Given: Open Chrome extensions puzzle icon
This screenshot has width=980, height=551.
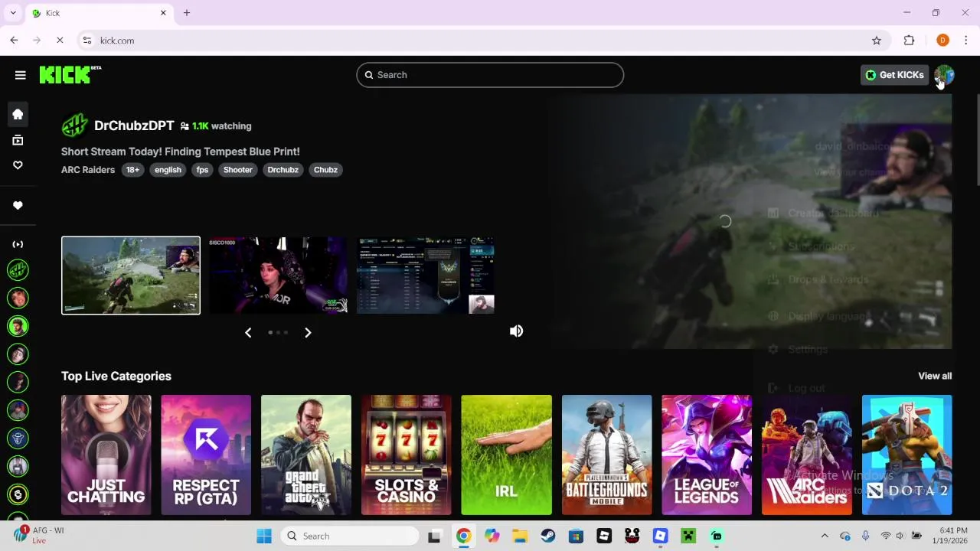Looking at the screenshot, I should pos(910,41).
